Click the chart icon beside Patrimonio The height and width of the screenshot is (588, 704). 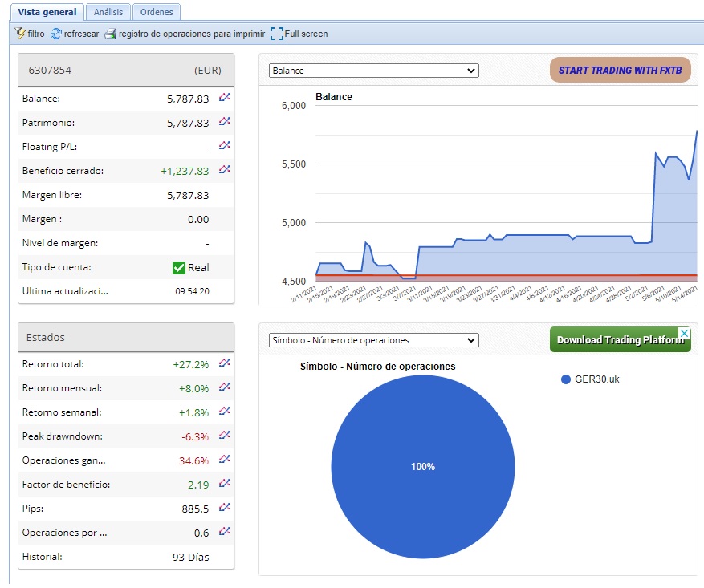[225, 122]
